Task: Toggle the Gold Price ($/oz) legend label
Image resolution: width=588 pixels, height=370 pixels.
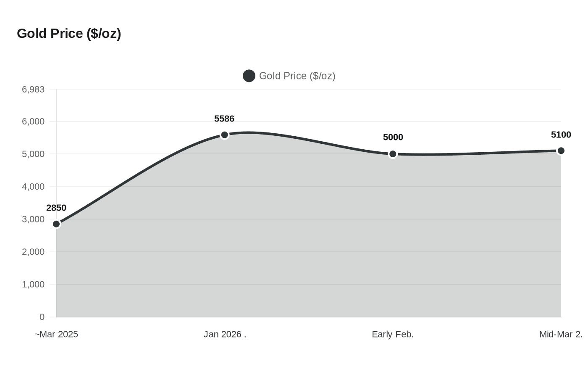Action: (297, 76)
